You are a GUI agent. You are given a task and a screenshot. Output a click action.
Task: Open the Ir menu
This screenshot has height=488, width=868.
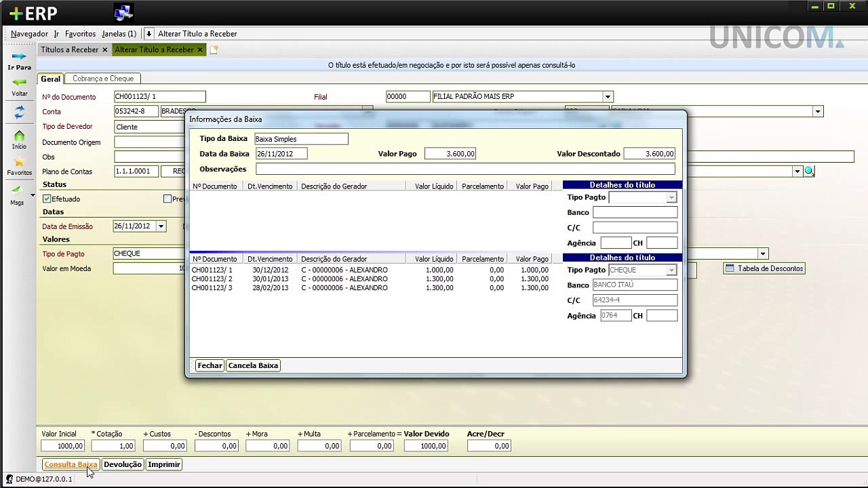click(x=56, y=34)
